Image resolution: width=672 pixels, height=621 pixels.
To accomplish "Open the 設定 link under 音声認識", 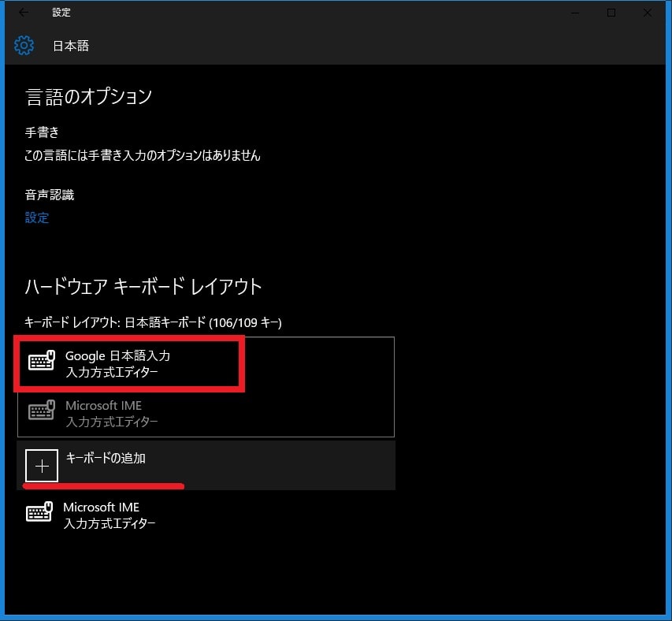I will point(37,218).
